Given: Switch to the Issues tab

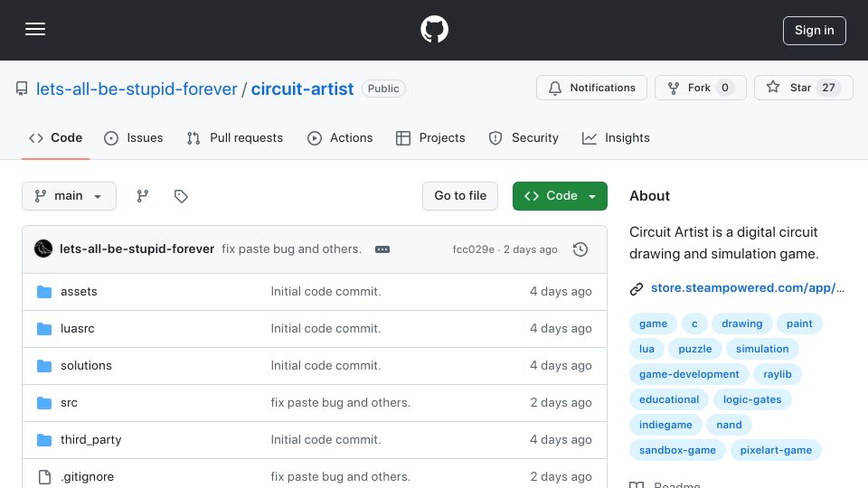Looking at the screenshot, I should coord(134,137).
